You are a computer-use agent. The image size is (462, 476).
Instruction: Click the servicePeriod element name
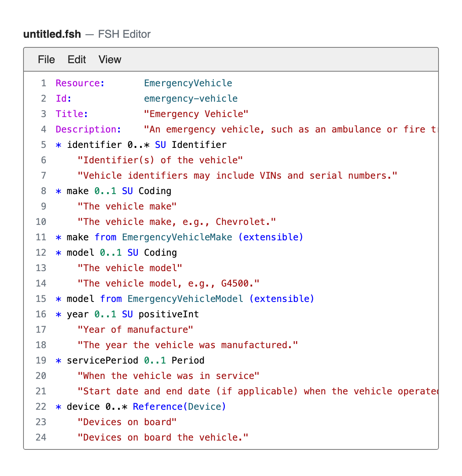tap(102, 360)
